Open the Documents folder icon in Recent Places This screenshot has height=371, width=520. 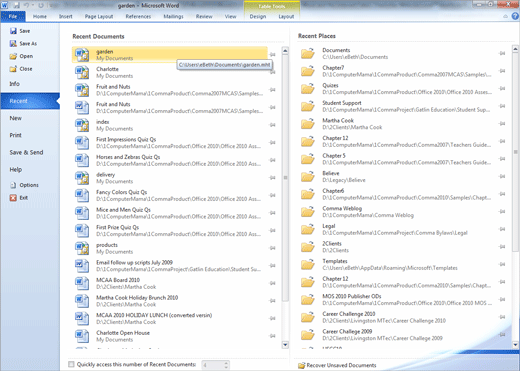pos(308,53)
